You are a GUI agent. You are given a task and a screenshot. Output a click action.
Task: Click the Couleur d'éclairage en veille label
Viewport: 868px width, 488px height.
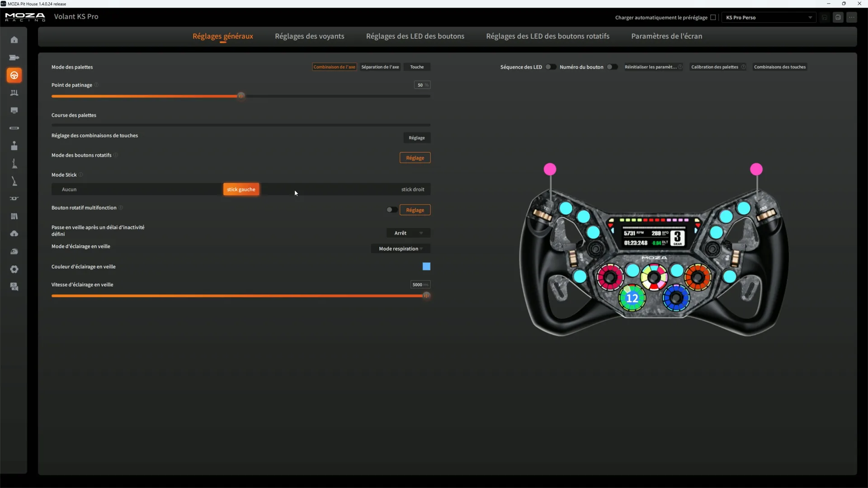coord(84,267)
